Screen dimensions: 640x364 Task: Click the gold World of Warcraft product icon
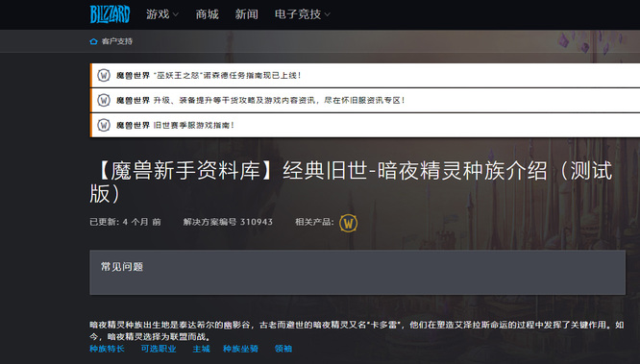click(348, 223)
